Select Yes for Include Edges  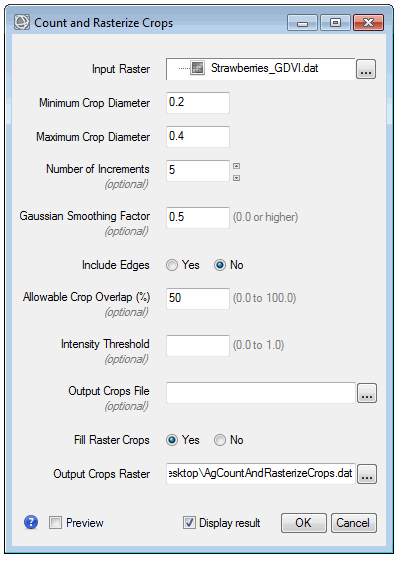point(172,265)
